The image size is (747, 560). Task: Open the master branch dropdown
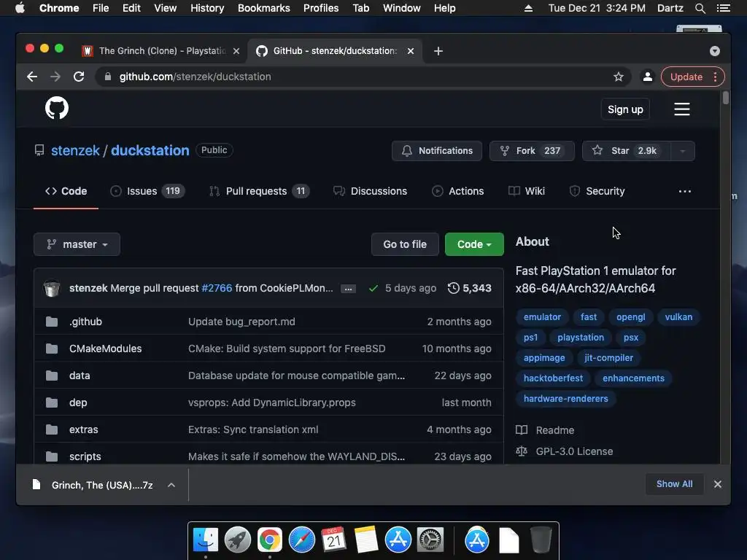click(x=77, y=244)
